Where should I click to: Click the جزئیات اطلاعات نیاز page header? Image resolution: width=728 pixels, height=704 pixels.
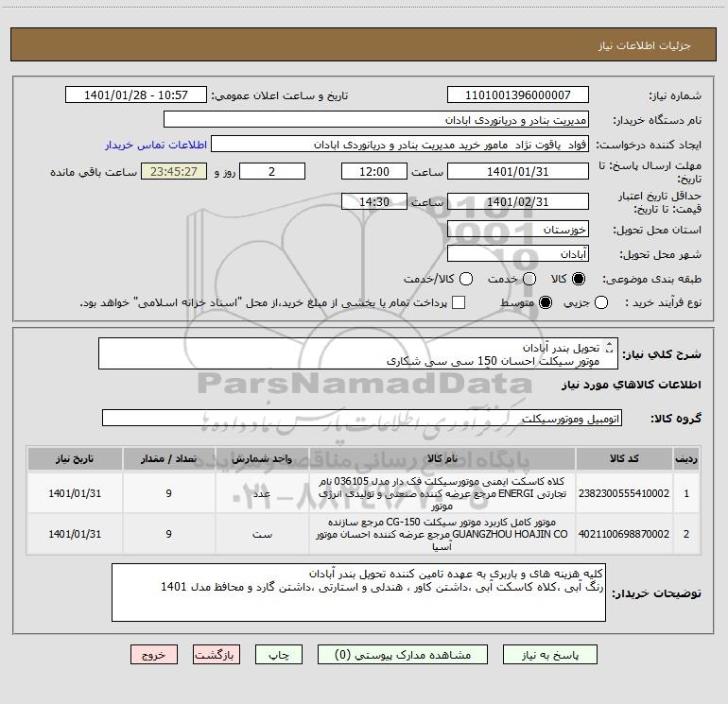tap(644, 45)
